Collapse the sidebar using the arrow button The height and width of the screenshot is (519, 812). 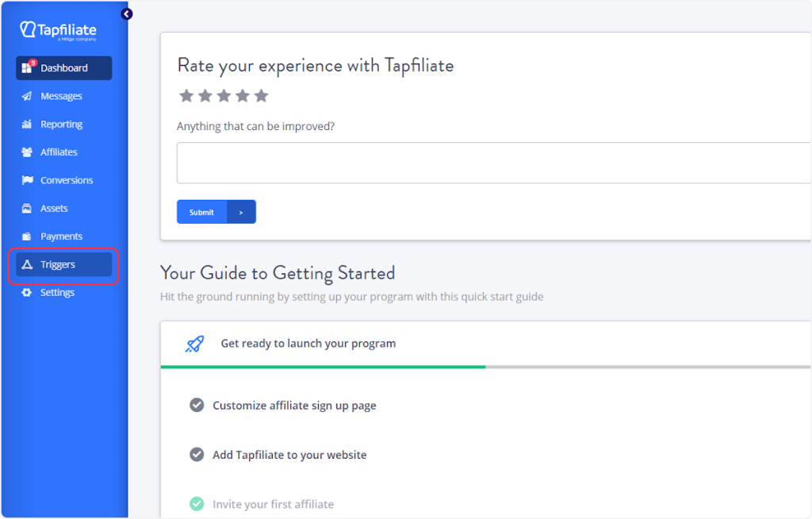(x=127, y=14)
